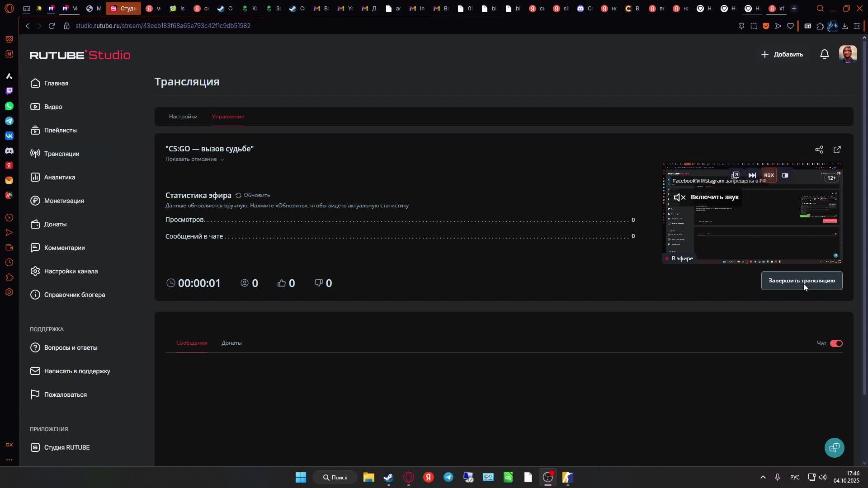This screenshot has height=488, width=868.
Task: Click Пожаловаться in sidebar
Action: pos(58,394)
